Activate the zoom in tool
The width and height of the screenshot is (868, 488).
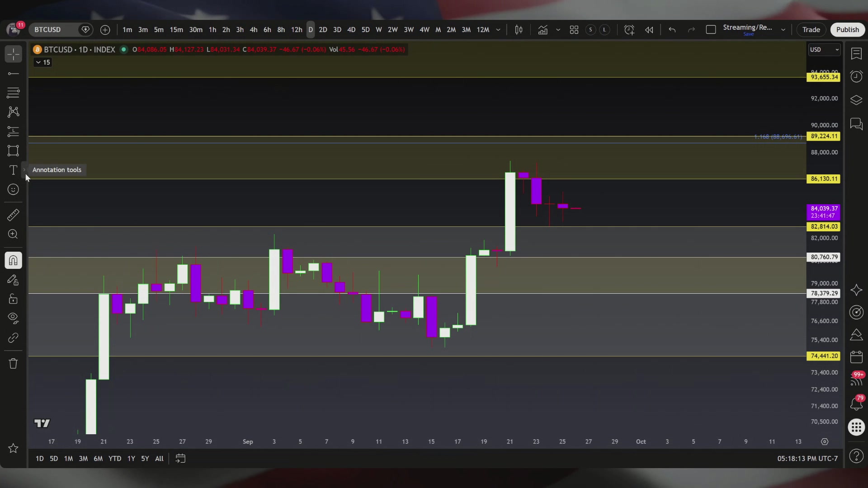(x=13, y=234)
